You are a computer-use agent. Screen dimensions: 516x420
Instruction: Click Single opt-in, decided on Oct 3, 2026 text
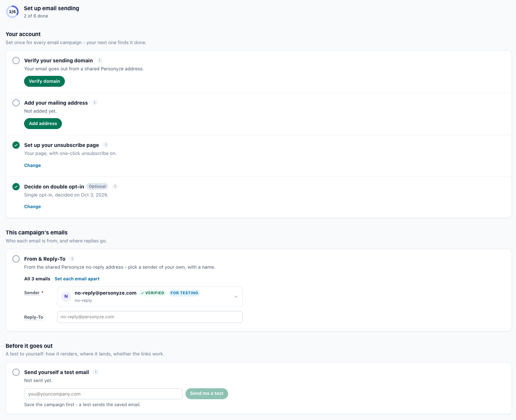click(66, 195)
